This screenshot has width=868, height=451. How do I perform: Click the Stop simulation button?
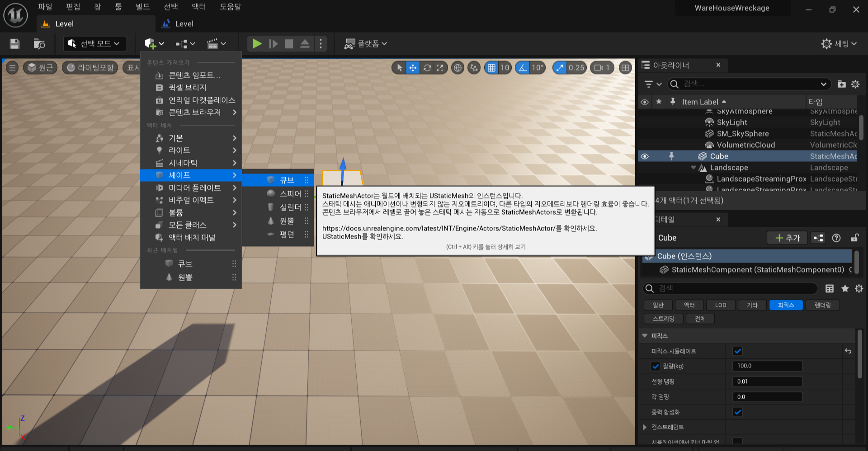pos(289,43)
